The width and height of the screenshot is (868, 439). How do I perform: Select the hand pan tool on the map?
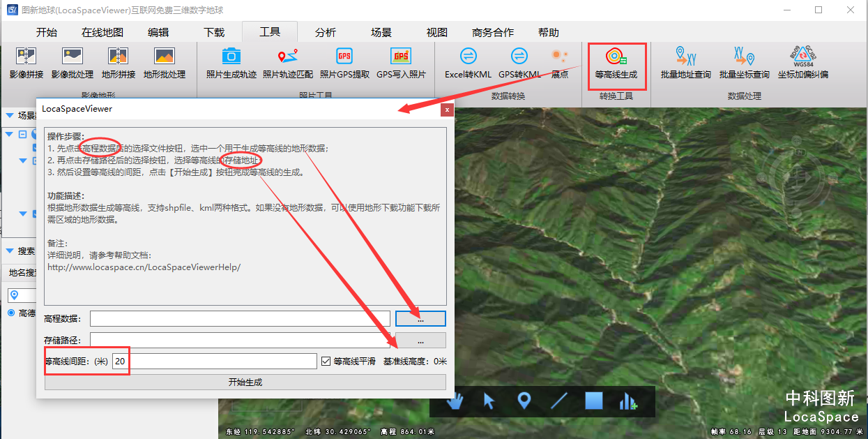pos(455,401)
